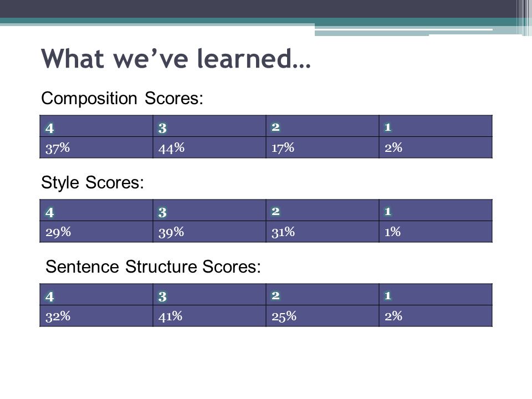Click the 25% cell in Sentence Structure table
The image size is (532, 399).
(323, 316)
